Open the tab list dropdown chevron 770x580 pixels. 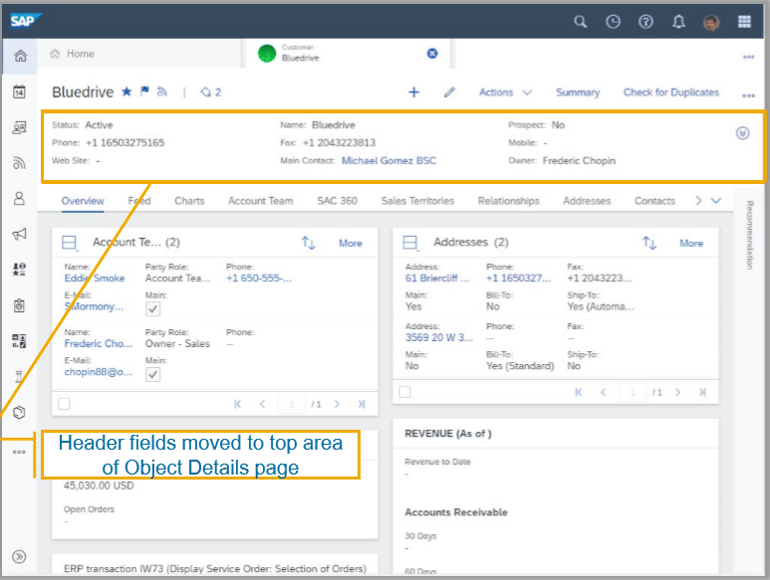(716, 200)
